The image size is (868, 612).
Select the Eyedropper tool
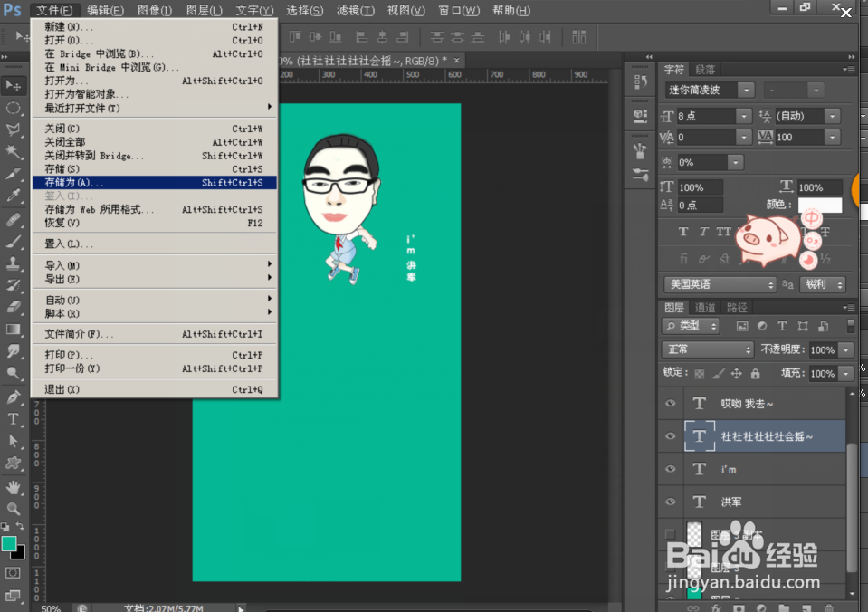click(14, 196)
